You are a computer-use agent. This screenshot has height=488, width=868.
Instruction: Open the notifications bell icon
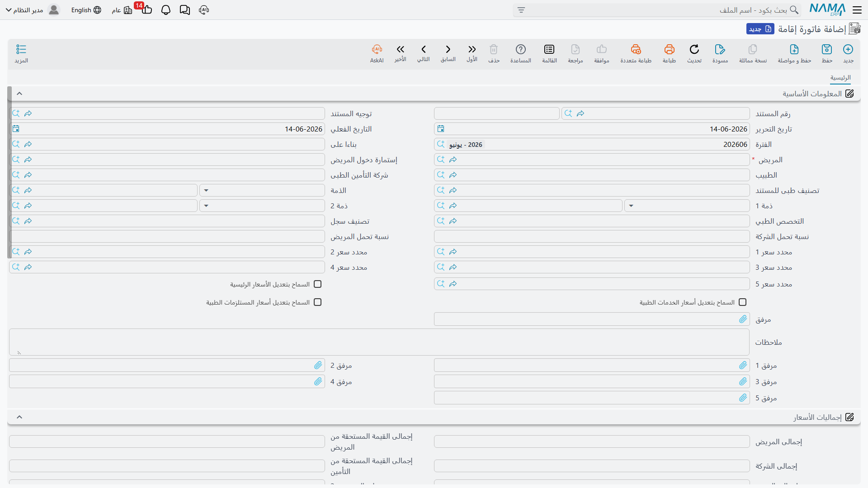pos(166,10)
